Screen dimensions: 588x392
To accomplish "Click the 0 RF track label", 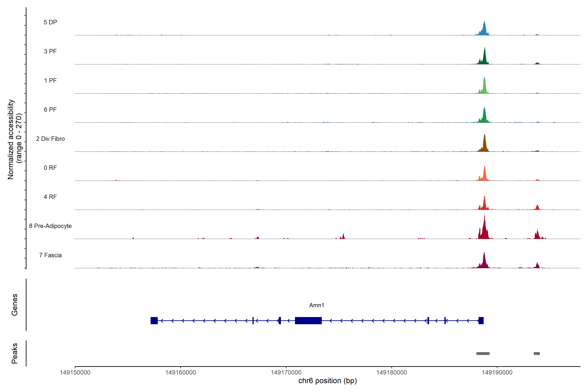I will [50, 168].
